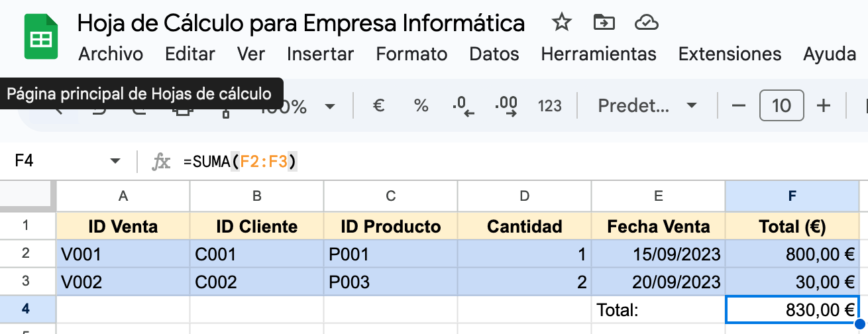The image size is (868, 334).
Task: Open the name box dropdown arrow
Action: pos(115,161)
